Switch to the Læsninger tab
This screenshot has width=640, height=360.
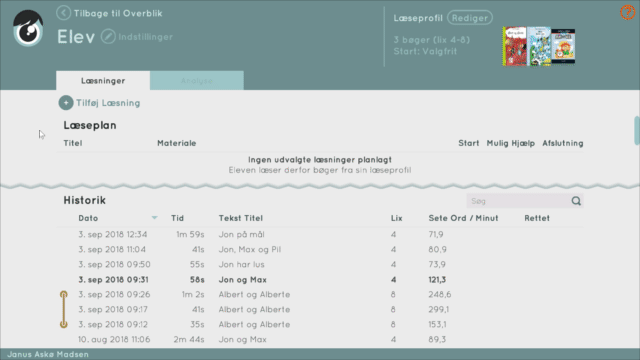[x=103, y=80]
